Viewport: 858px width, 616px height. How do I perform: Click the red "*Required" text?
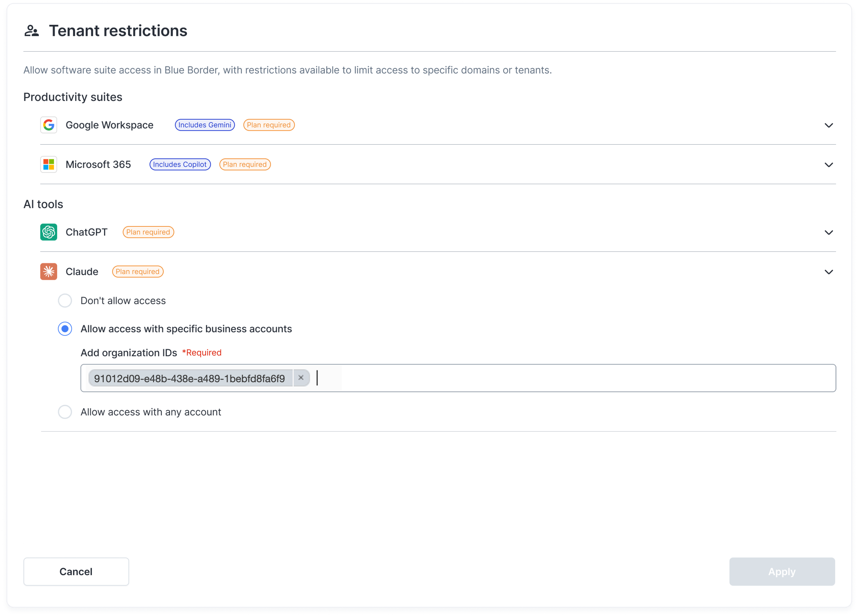coord(202,352)
